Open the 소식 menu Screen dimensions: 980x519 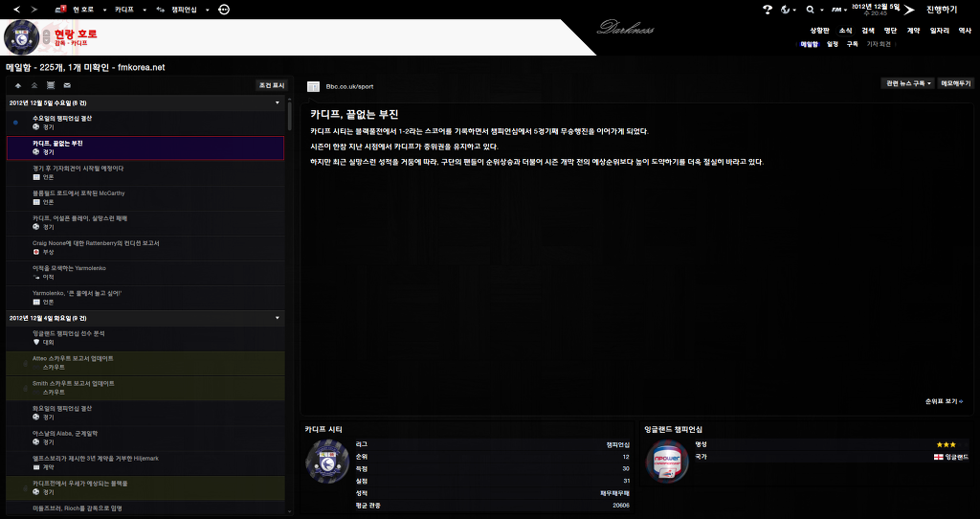846,30
